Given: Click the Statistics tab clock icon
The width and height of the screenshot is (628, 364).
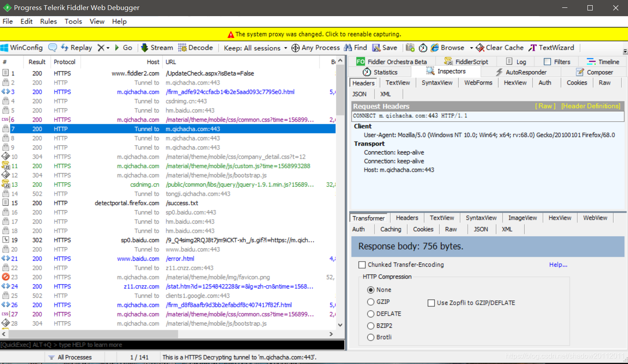Looking at the screenshot, I should 367,72.
